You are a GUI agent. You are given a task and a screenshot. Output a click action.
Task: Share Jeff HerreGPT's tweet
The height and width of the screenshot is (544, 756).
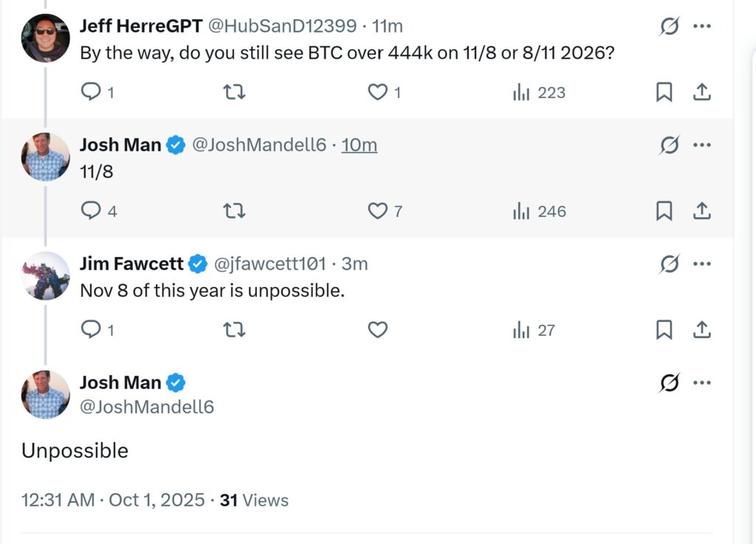[702, 92]
